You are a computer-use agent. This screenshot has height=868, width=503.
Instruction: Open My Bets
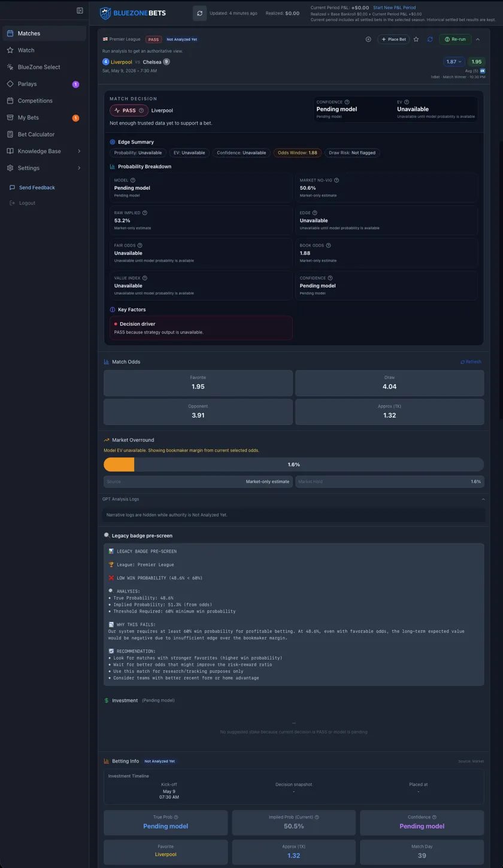pos(44,117)
